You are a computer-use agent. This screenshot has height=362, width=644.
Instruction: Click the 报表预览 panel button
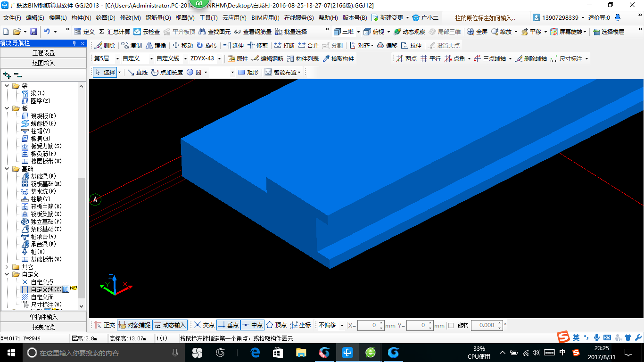click(x=43, y=327)
